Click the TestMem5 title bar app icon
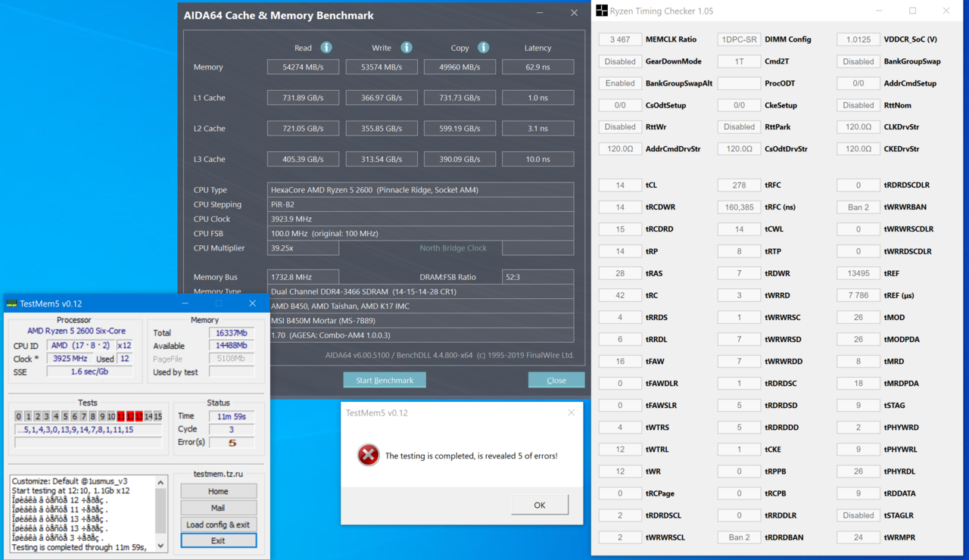The width and height of the screenshot is (969, 560). 11,303
